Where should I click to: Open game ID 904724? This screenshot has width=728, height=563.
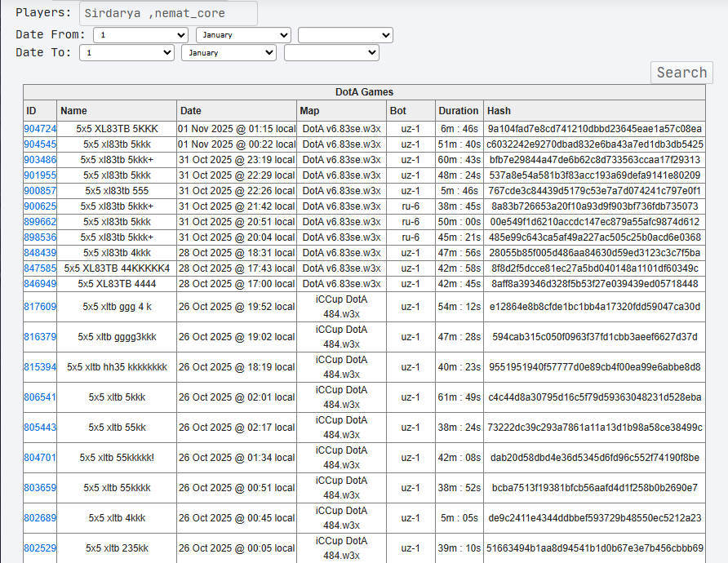click(40, 129)
